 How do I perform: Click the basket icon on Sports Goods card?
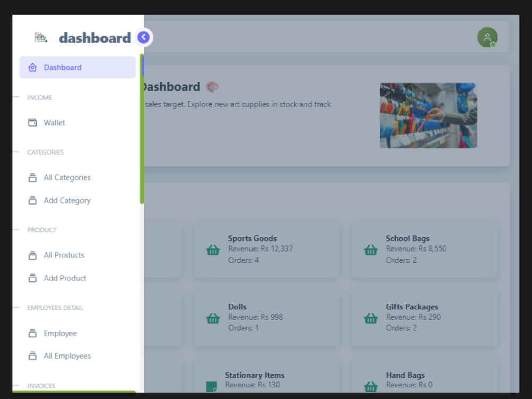[213, 250]
